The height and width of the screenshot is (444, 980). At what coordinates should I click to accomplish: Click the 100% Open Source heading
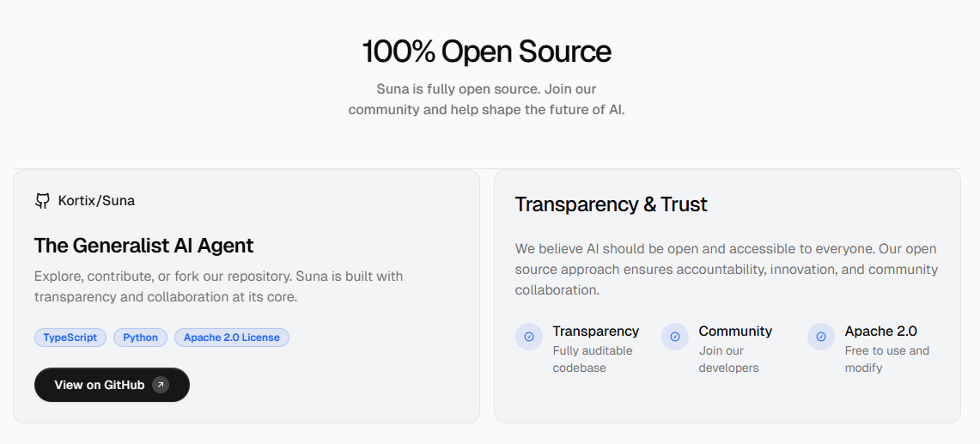point(486,52)
